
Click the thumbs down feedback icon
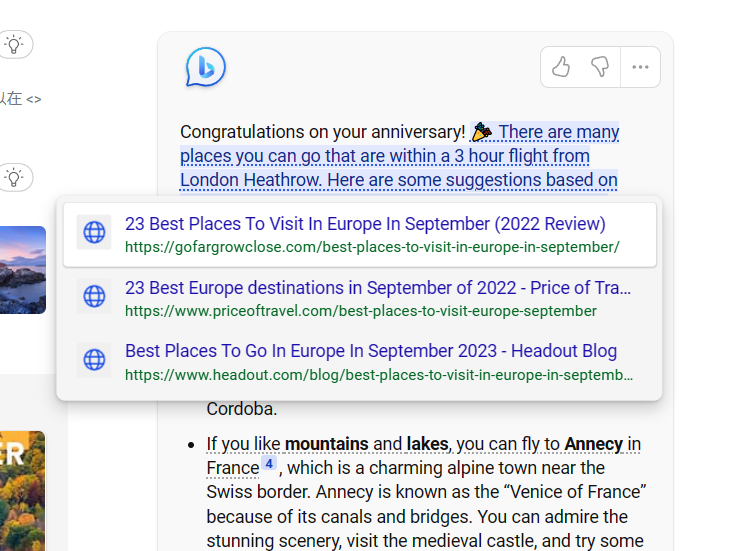click(x=600, y=67)
